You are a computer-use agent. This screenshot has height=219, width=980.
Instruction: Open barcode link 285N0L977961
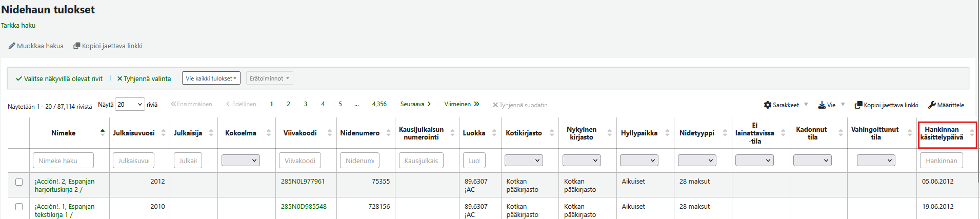click(303, 182)
